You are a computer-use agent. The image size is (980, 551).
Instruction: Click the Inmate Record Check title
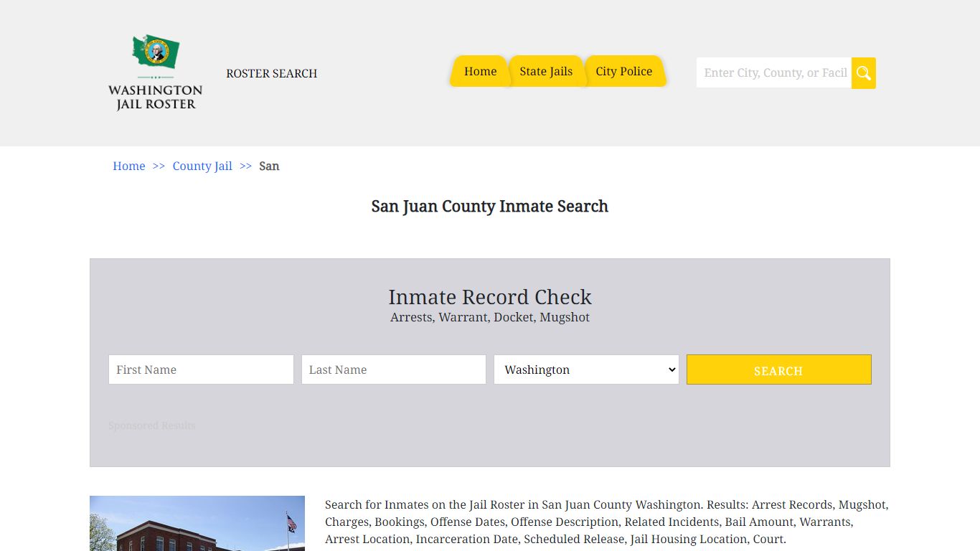[490, 297]
